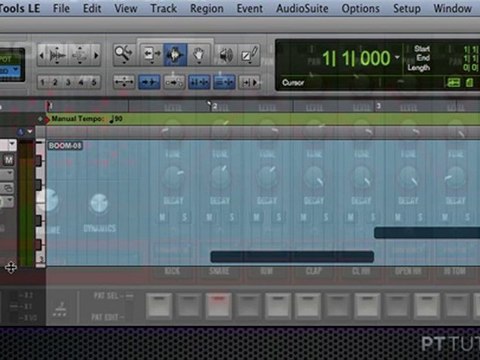Screen dimensions: 480x360
Task: Click the mini piano keyboard on track
Action: point(40,203)
